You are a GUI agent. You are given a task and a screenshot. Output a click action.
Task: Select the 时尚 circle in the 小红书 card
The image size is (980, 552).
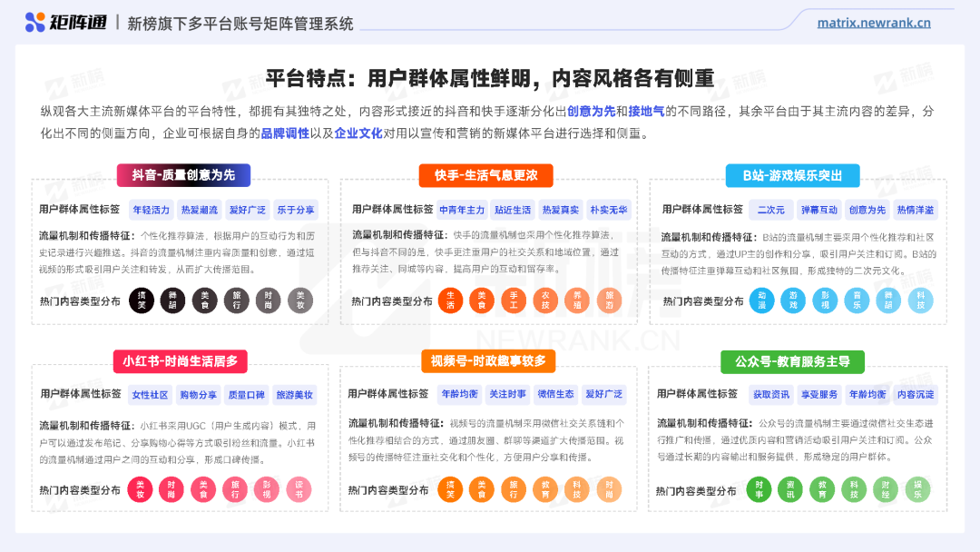[171, 489]
